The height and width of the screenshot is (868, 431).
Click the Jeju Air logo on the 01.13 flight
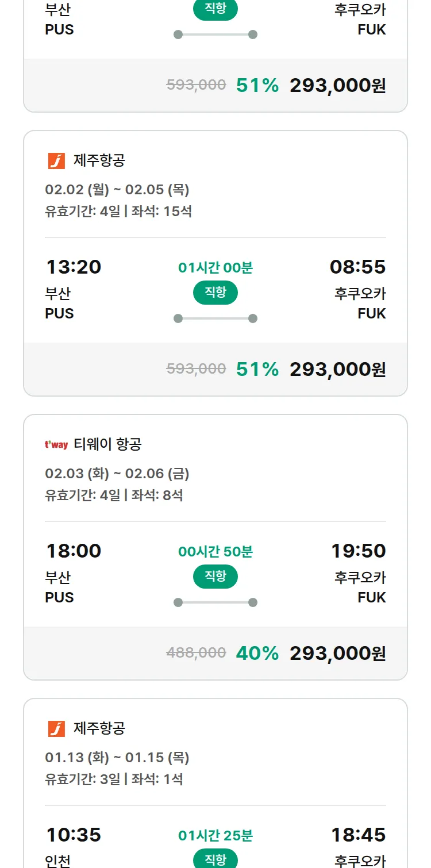pos(56,729)
